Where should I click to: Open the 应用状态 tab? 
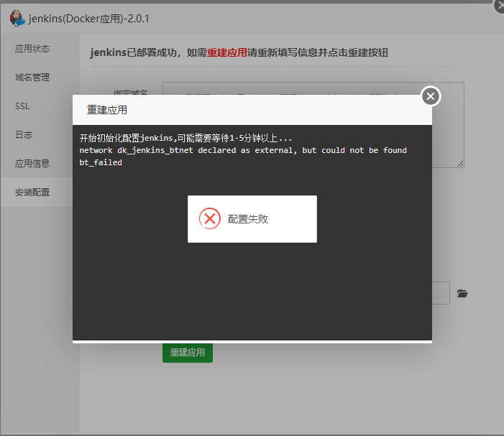pyautogui.click(x=32, y=48)
